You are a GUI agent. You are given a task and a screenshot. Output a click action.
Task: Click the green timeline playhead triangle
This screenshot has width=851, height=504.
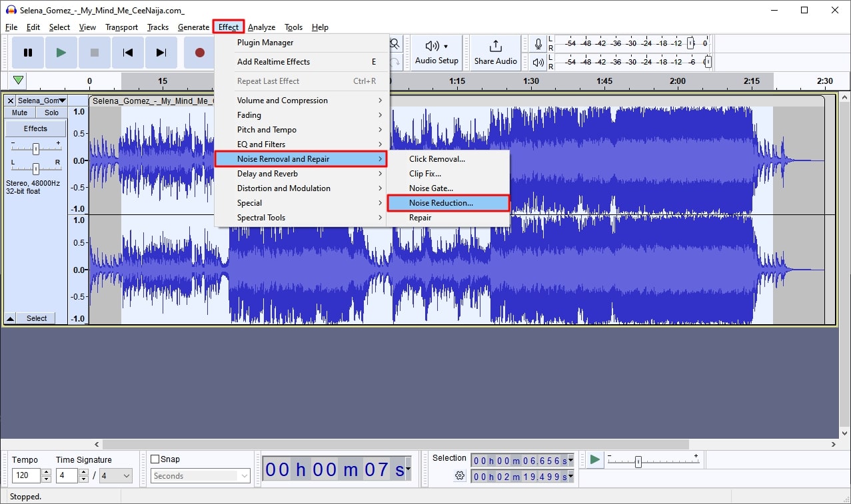[19, 81]
